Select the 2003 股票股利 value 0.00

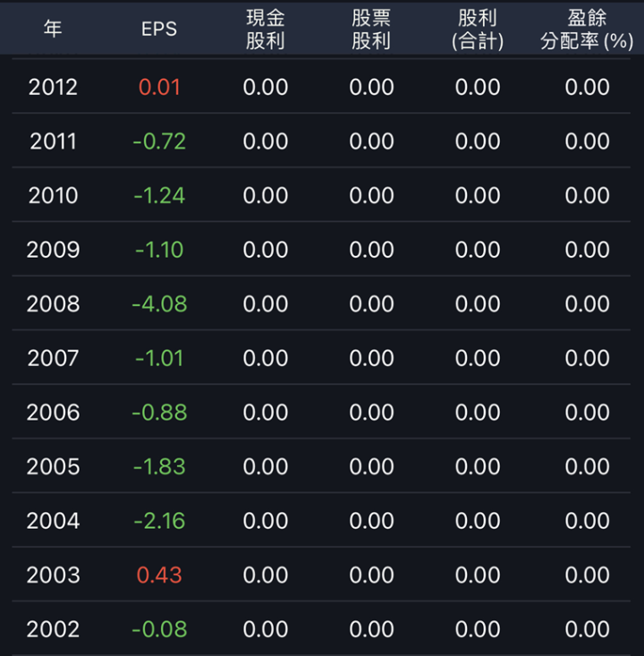[x=371, y=575]
